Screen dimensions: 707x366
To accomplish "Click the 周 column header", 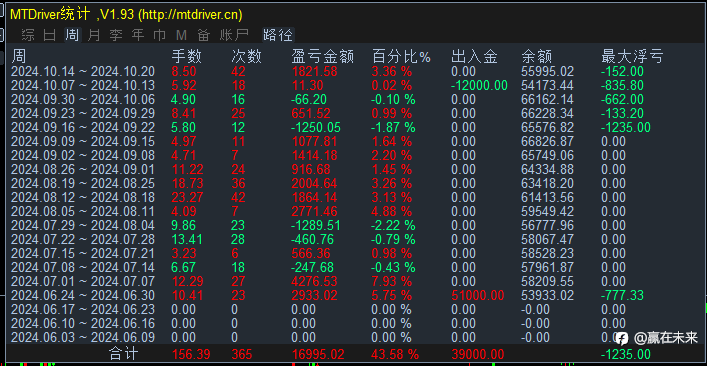I will point(18,57).
